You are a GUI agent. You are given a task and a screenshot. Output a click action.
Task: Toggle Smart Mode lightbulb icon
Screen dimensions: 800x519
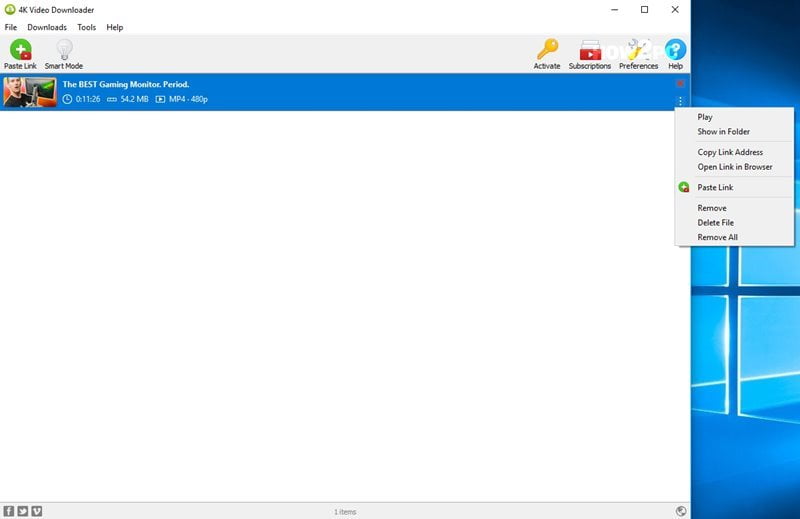(64, 50)
